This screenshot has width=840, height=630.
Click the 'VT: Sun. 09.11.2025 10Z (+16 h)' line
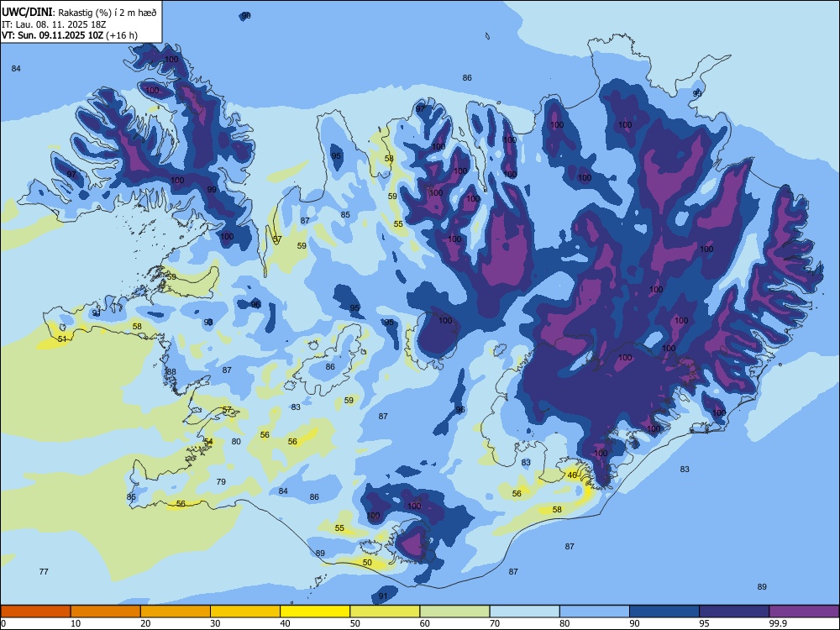click(70, 35)
